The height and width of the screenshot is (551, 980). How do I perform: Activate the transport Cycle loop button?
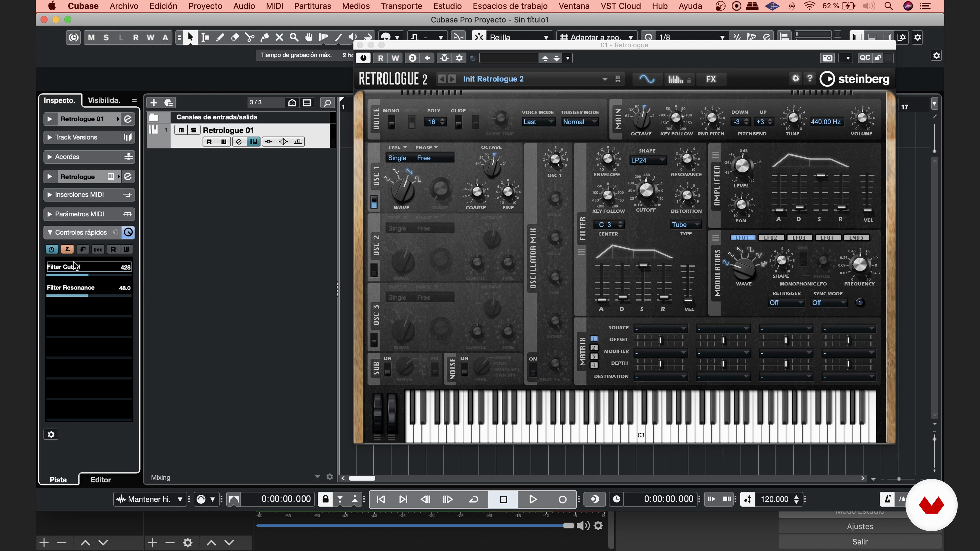(474, 499)
